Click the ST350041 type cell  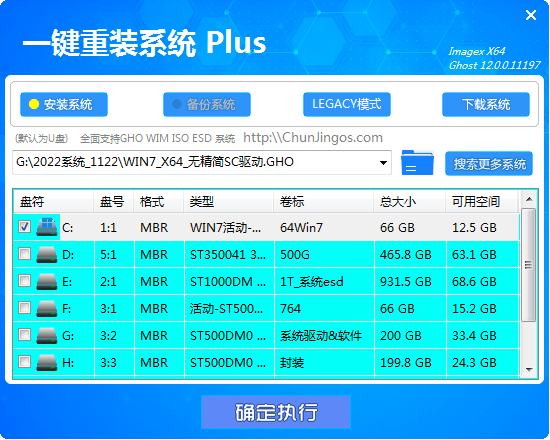229,255
